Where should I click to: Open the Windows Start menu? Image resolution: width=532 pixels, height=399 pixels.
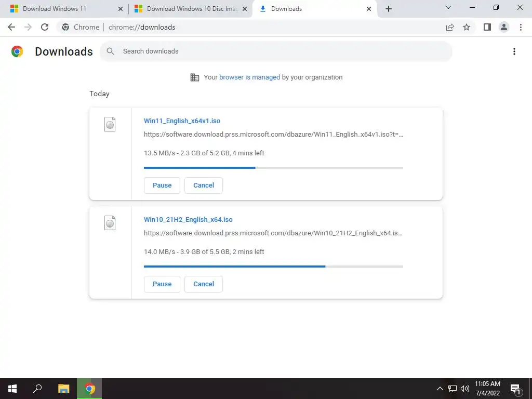pos(12,389)
